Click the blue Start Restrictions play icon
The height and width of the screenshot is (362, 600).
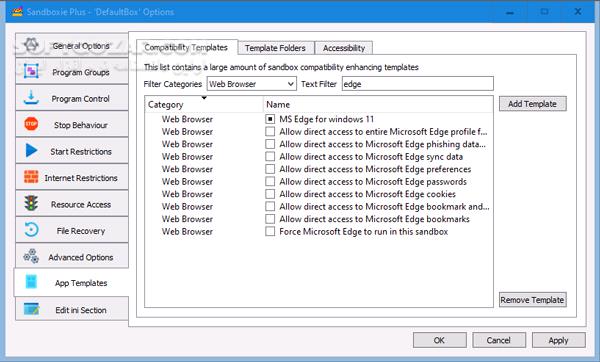[31, 150]
